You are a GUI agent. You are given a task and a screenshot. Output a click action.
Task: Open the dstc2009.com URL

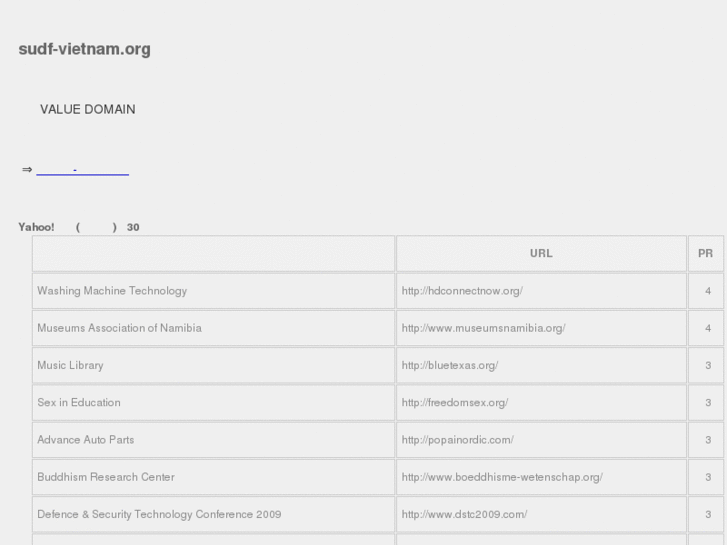[x=464, y=514]
